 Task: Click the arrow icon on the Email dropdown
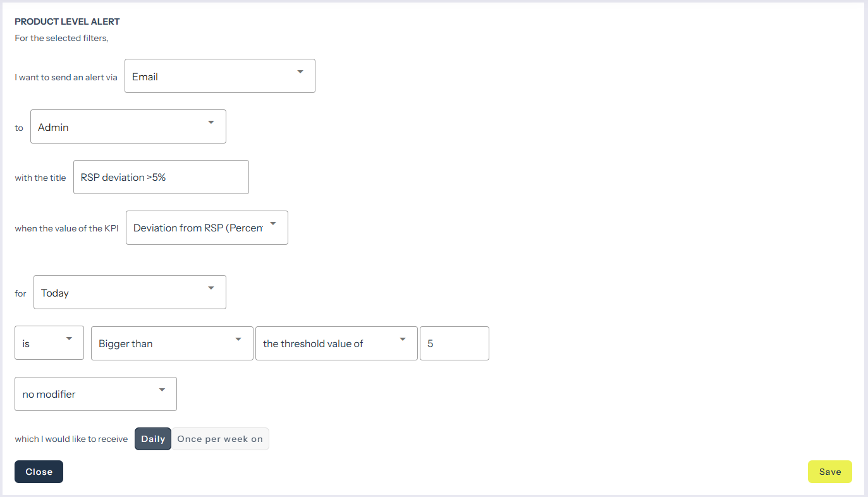[x=300, y=71]
